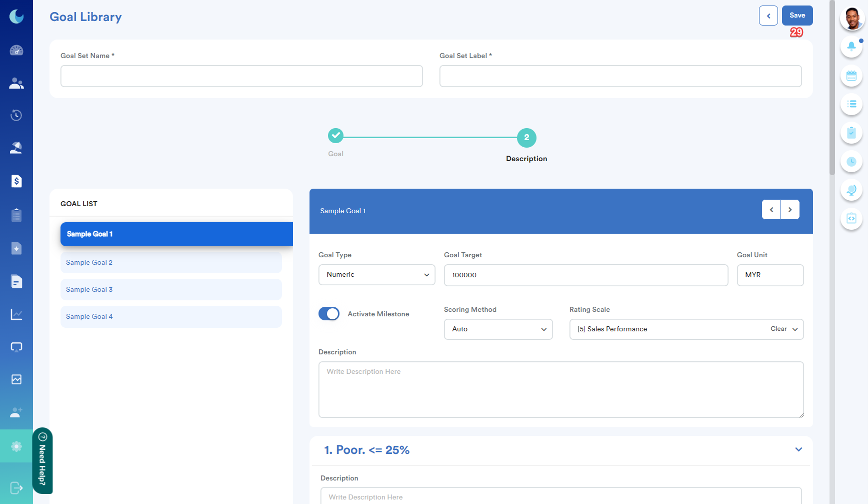Open the settings gear icon in sidebar
868x504 pixels.
click(x=16, y=446)
